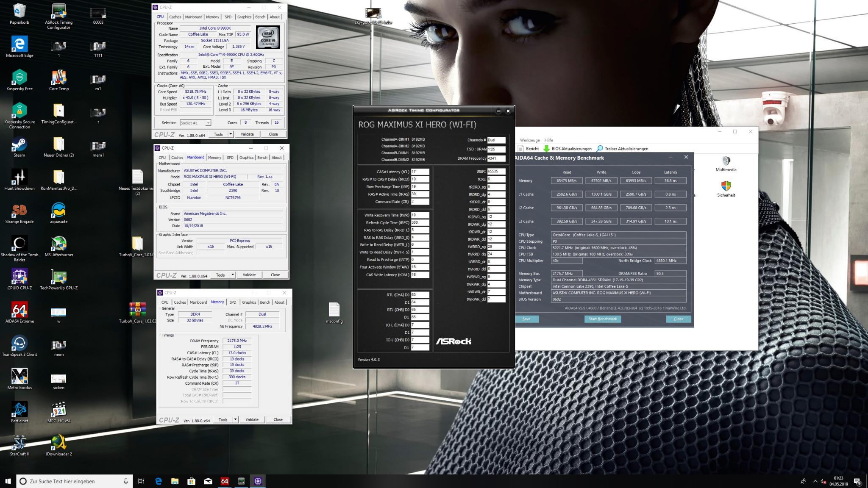This screenshot has height=488, width=868.
Task: Open Core Temp desktop shortcut
Action: pyautogui.click(x=58, y=78)
